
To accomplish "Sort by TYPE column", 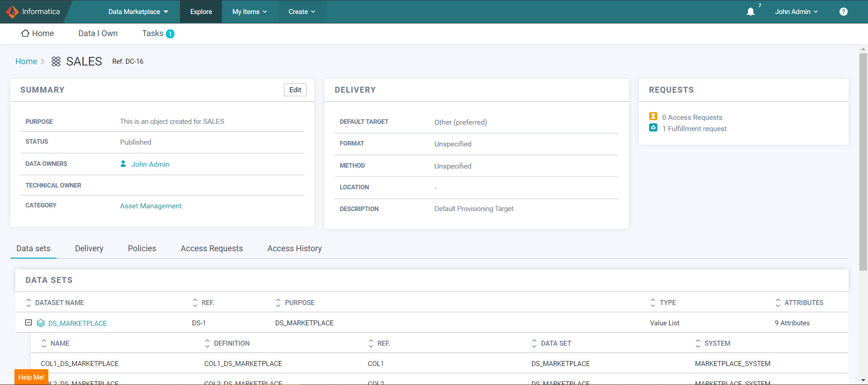I will (x=653, y=303).
